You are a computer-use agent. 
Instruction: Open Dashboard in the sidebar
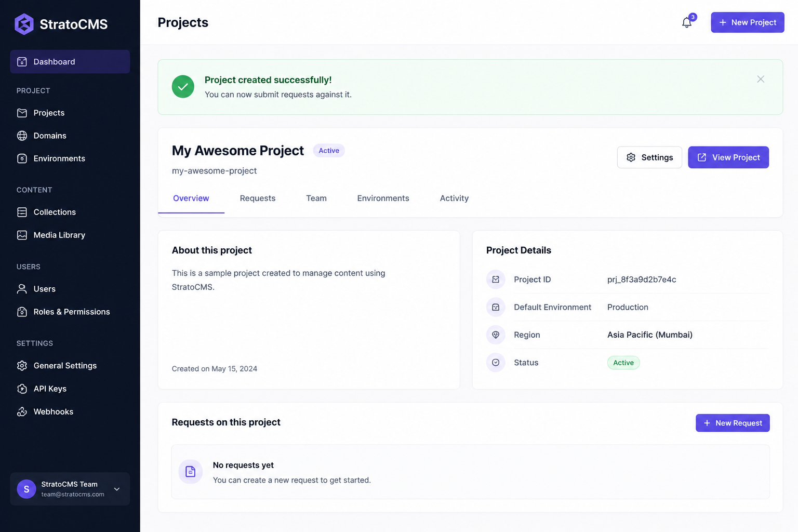click(70, 62)
